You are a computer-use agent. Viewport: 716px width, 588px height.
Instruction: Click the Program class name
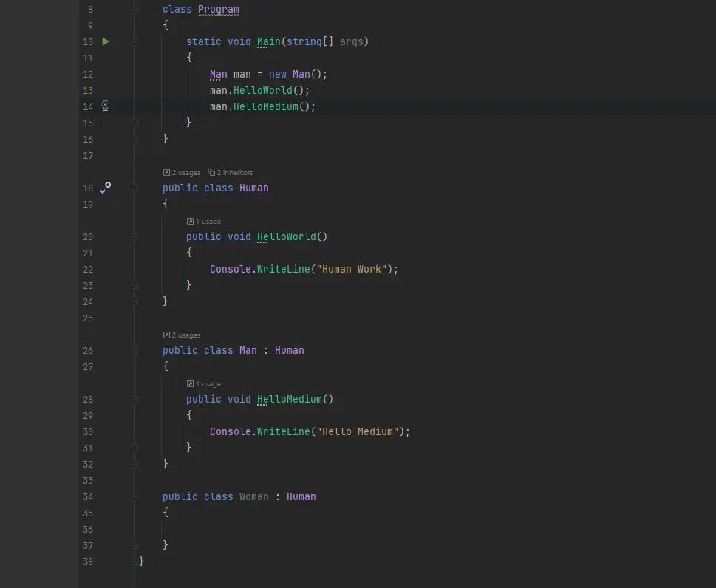218,9
